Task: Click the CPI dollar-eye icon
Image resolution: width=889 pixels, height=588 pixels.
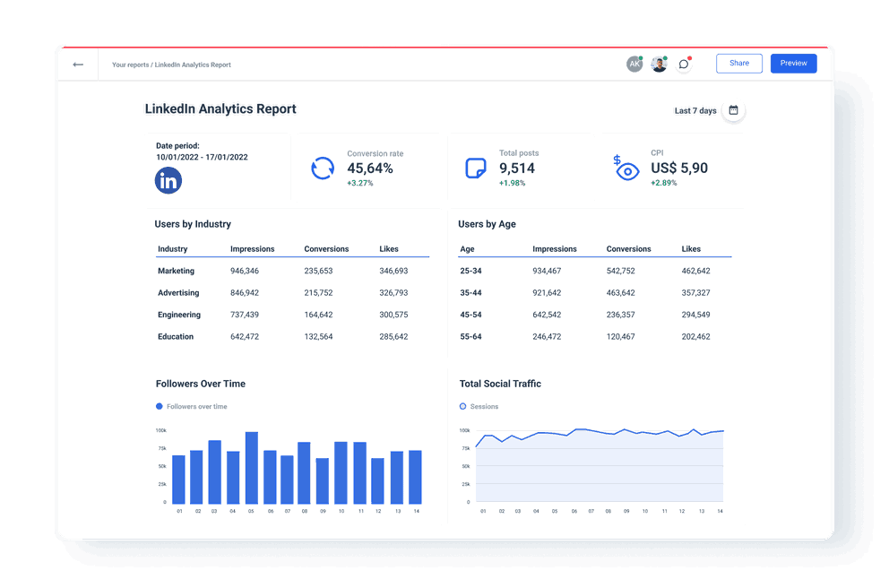Action: pos(626,169)
